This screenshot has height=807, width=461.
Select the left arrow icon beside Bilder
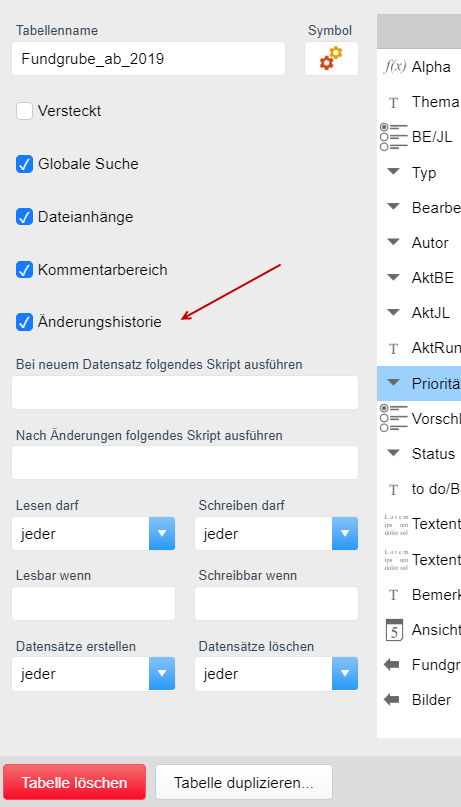coord(392,700)
